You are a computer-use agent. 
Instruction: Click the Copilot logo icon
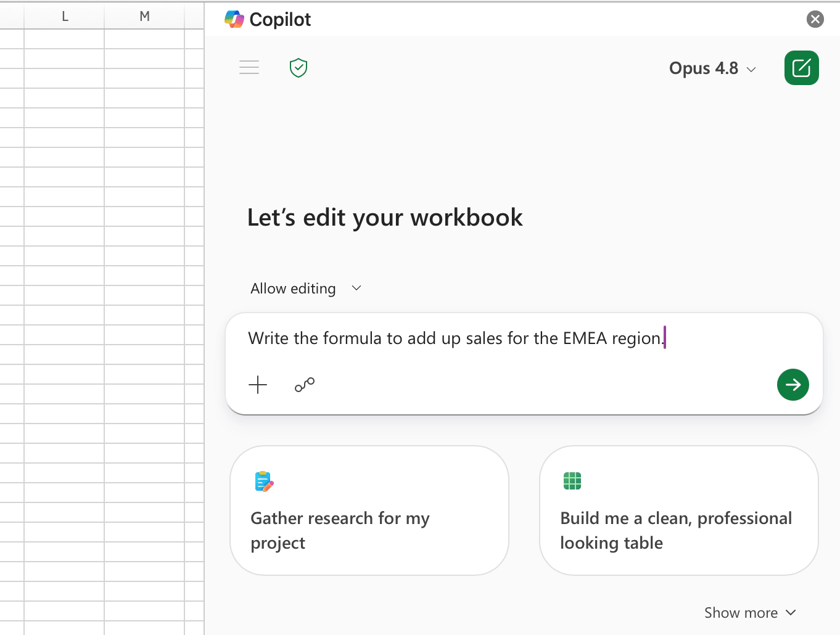pos(234,19)
